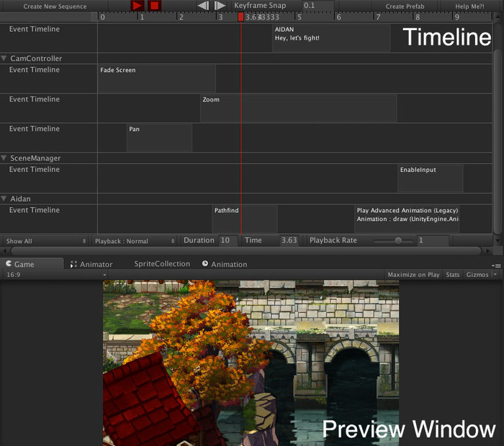
Task: Toggle the Stats overlay
Action: (x=453, y=275)
